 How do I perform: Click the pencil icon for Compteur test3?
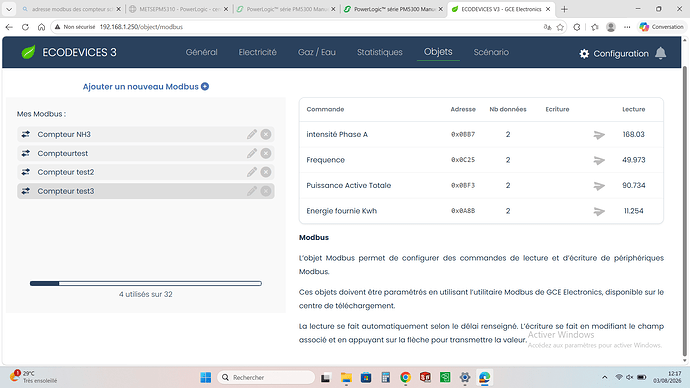252,191
